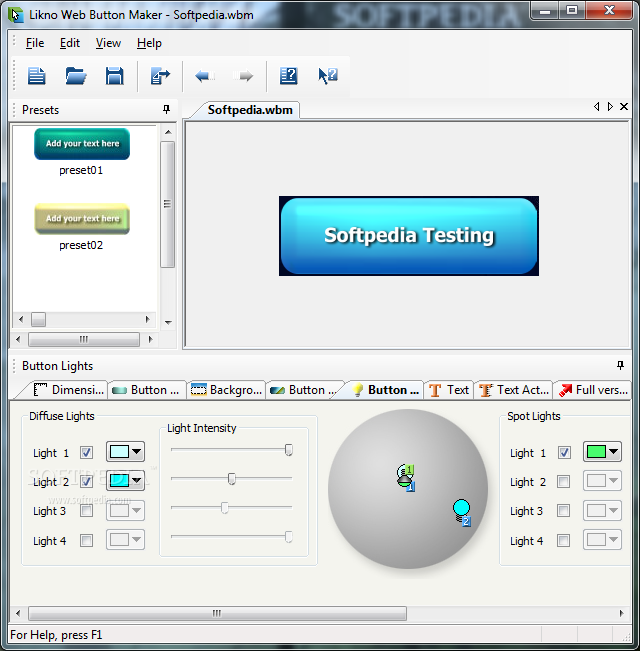Image resolution: width=640 pixels, height=651 pixels.
Task: Click Light 1 intensity slider thumb
Action: tap(289, 450)
